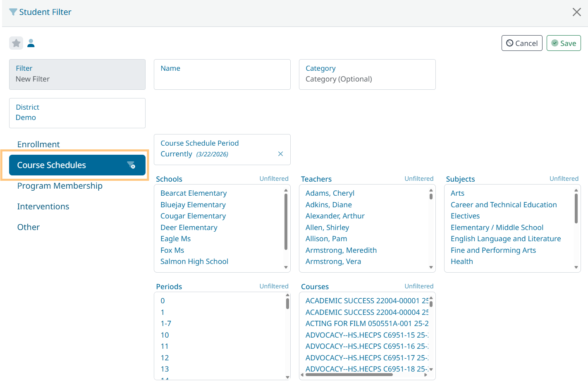Click filter-clear icon on Course Schedules

tap(131, 165)
